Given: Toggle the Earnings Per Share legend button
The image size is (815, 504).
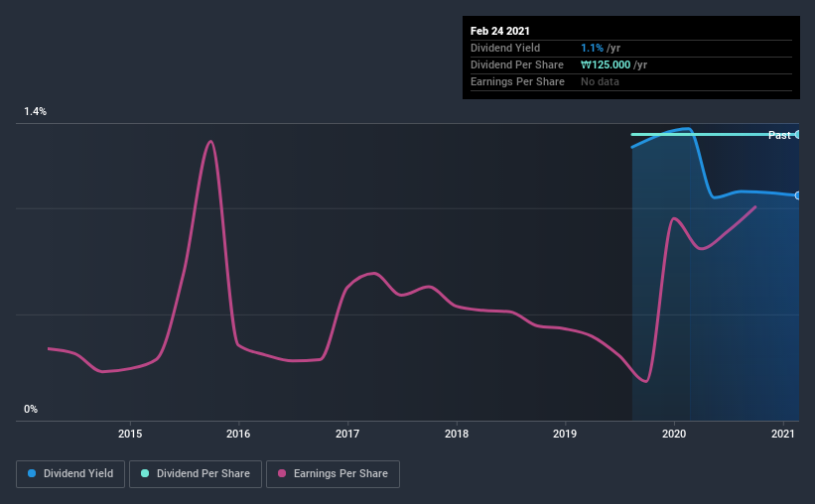Looking at the screenshot, I should click(x=333, y=474).
